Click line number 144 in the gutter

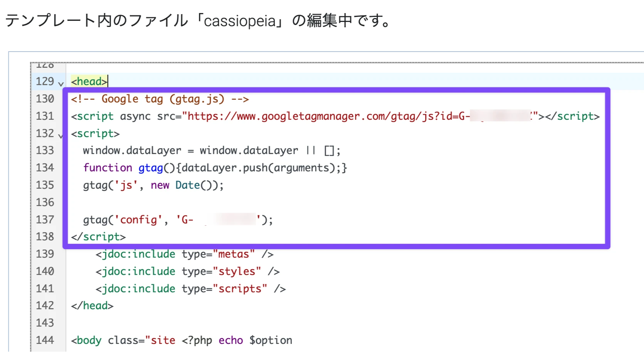pos(45,340)
